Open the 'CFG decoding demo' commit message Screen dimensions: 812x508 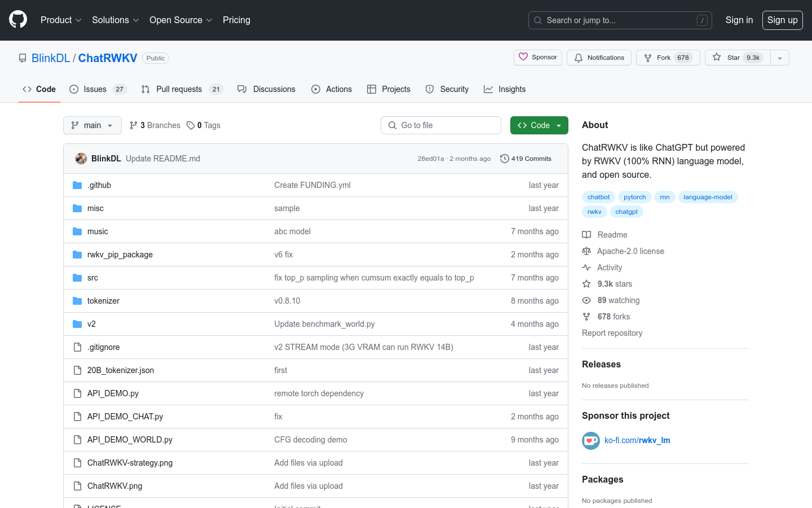coord(311,440)
